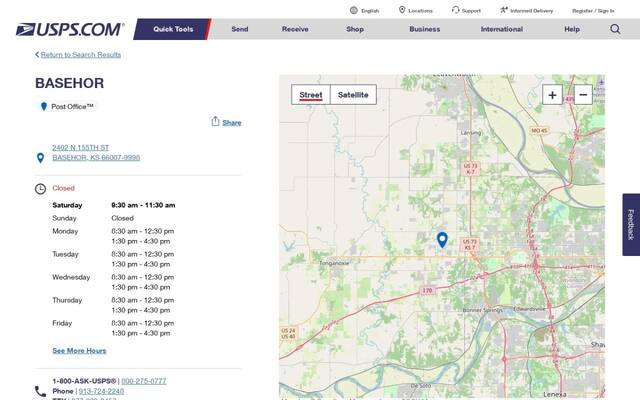Click the Post Office location type pin icon
Image resolution: width=640 pixels, height=400 pixels.
[44, 107]
